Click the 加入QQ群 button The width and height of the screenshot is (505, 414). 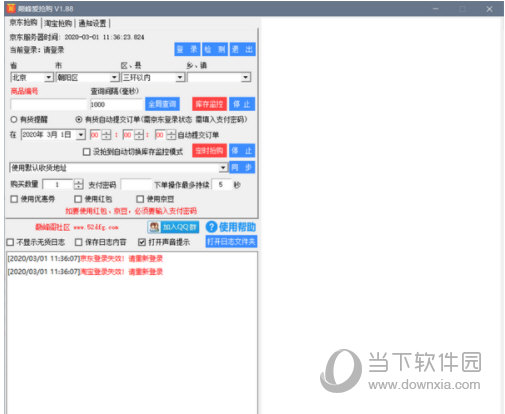click(173, 227)
